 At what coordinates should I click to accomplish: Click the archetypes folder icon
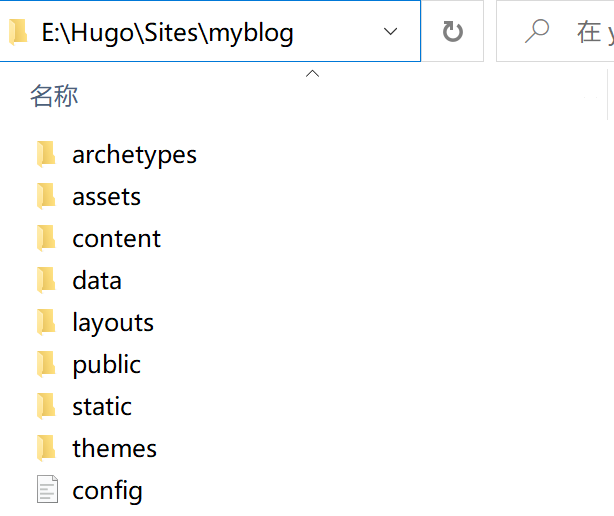(x=46, y=154)
